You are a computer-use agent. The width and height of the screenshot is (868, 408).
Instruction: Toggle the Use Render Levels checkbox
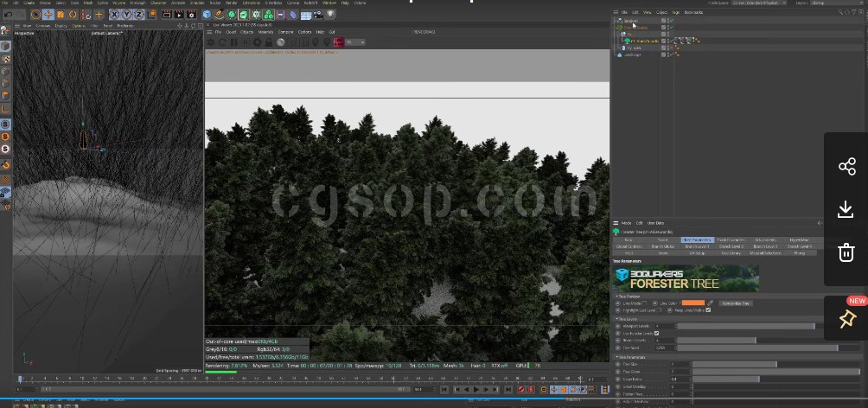click(x=657, y=333)
